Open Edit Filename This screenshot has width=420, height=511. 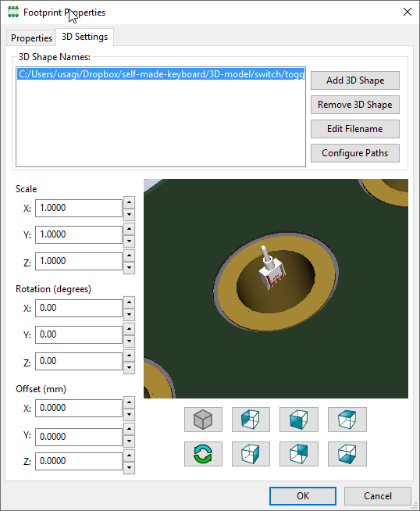coord(355,129)
